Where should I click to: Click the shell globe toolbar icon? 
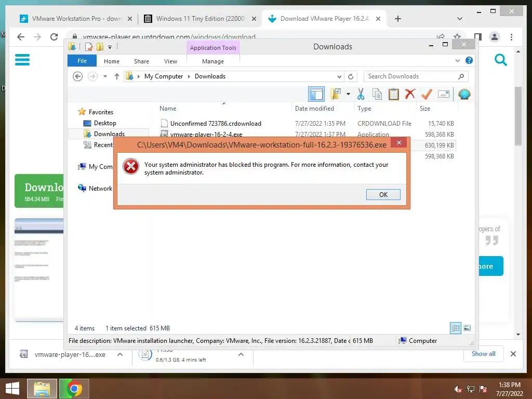click(464, 94)
